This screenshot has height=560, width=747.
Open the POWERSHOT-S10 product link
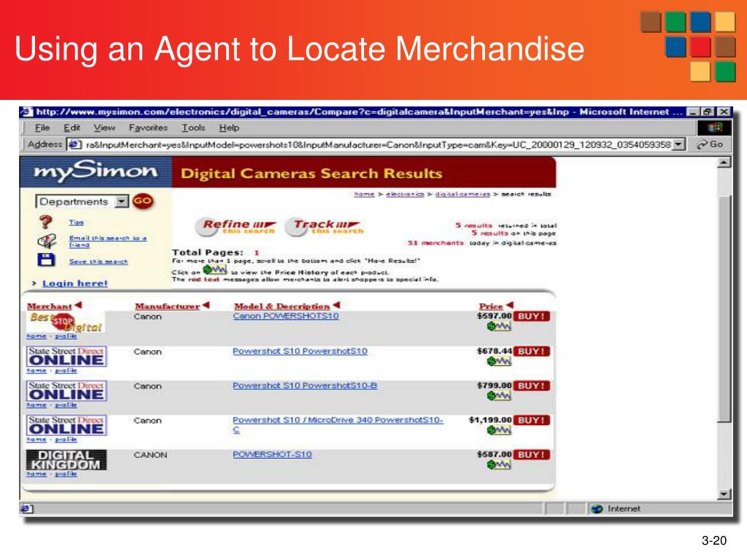[272, 455]
